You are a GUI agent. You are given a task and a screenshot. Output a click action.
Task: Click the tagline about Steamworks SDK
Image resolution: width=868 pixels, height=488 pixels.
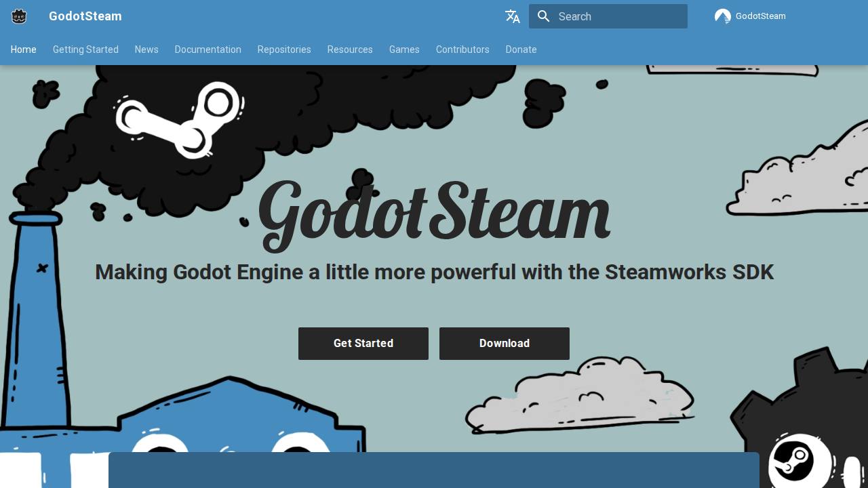434,272
